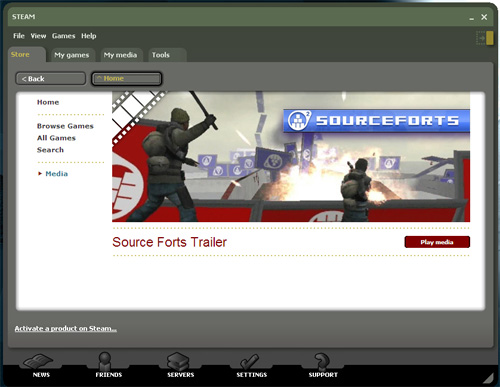Click Activate a product on Steam link
The width and height of the screenshot is (500, 387).
[x=66, y=329]
